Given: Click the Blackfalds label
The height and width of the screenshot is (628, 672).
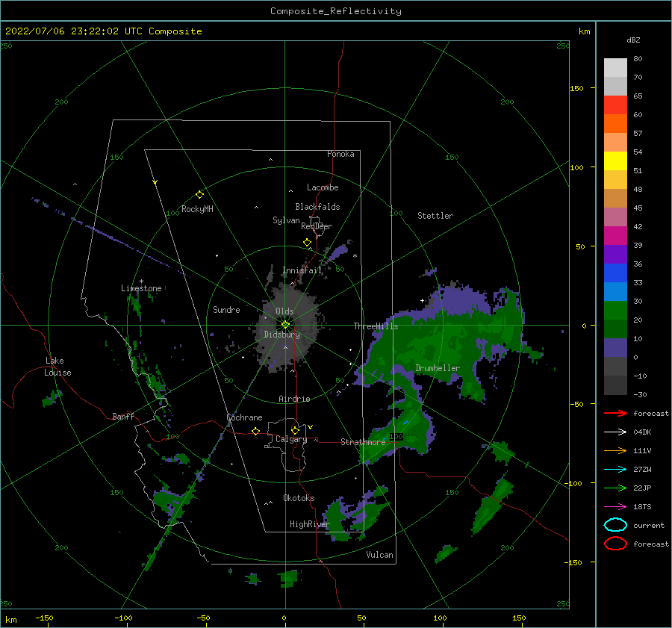Looking at the screenshot, I should pyautogui.click(x=317, y=207).
